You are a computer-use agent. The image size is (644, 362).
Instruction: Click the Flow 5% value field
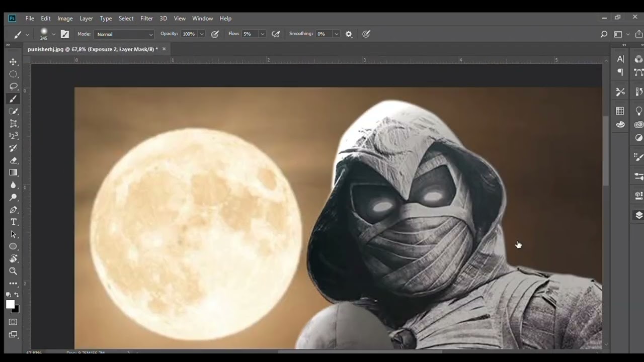[x=250, y=34]
